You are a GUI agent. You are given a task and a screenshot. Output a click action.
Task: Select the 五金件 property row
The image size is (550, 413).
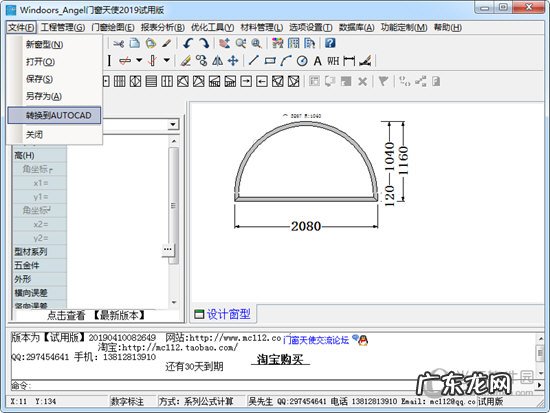39,265
